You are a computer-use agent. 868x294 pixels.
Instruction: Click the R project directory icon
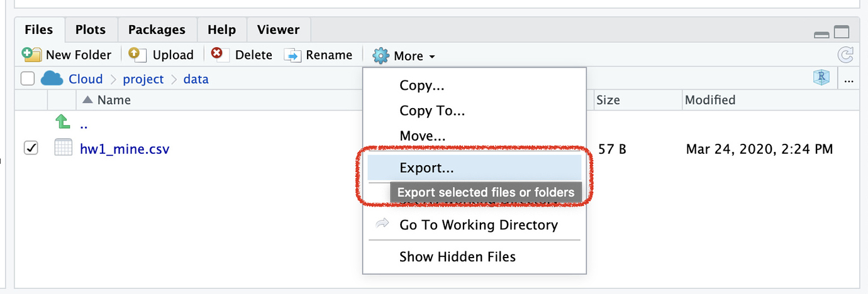pos(821,79)
